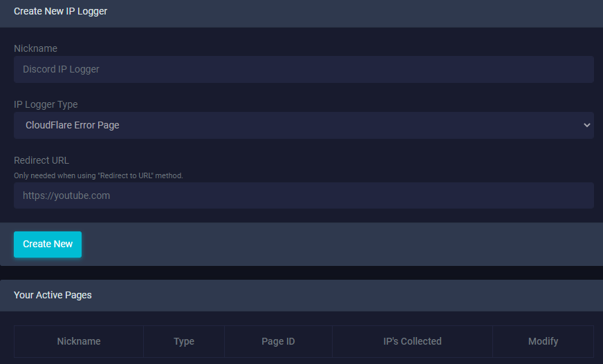Viewport: 603px width, 364px height.
Task: Click the 'Only needed when using' hint text
Action: click(98, 175)
